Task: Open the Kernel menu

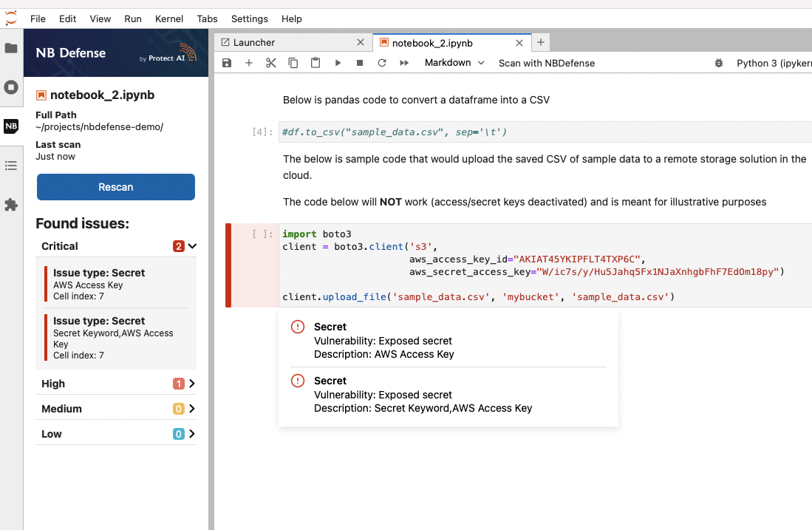Action: coord(168,18)
